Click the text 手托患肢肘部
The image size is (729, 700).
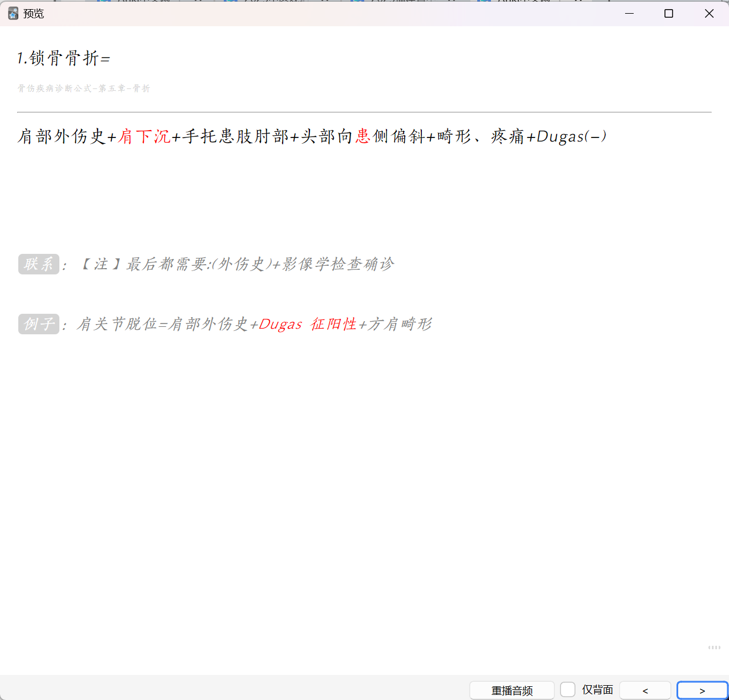tap(236, 136)
